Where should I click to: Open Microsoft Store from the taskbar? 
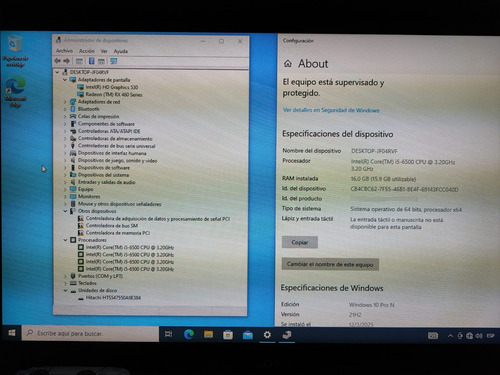(x=228, y=334)
